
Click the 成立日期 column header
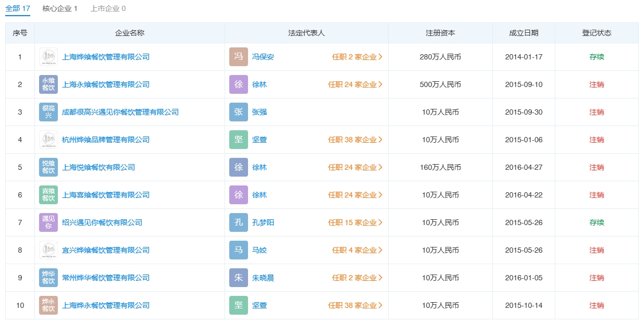click(524, 33)
